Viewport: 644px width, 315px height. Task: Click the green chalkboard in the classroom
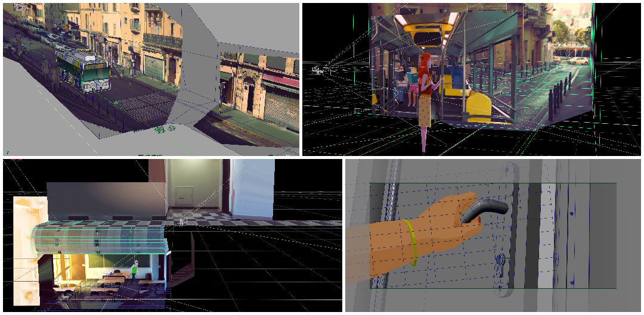point(106,262)
